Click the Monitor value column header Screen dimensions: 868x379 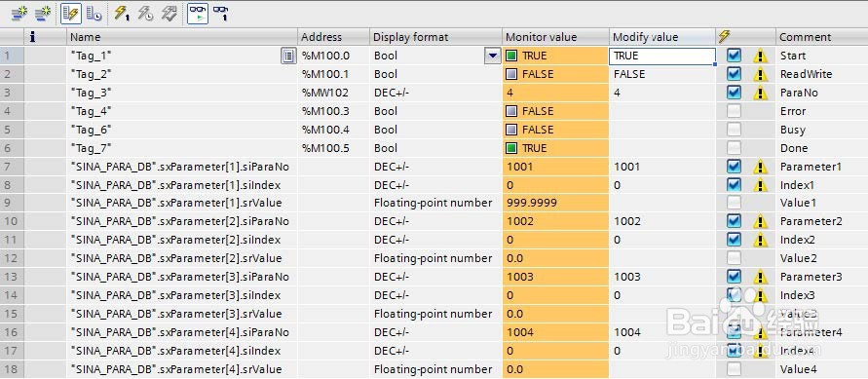click(556, 37)
